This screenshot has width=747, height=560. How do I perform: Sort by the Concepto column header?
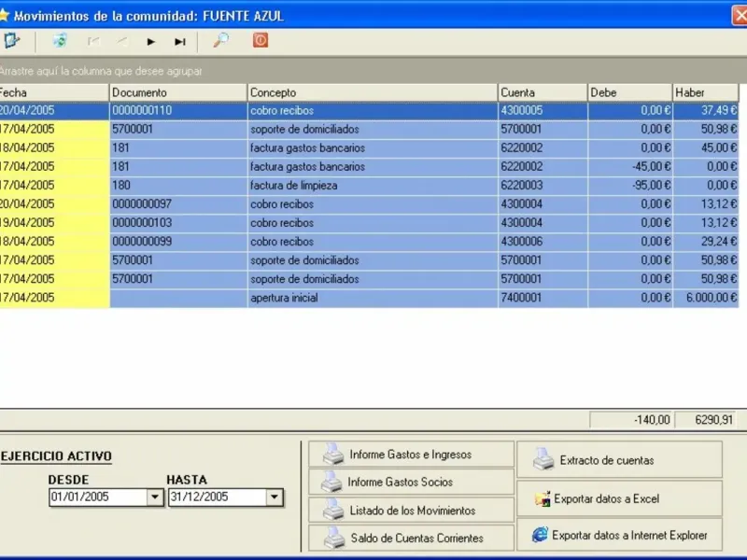pyautogui.click(x=372, y=92)
